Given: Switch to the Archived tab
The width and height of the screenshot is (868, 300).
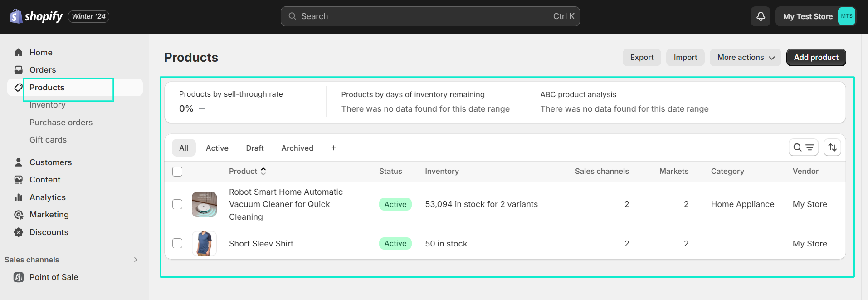Looking at the screenshot, I should coord(297,148).
